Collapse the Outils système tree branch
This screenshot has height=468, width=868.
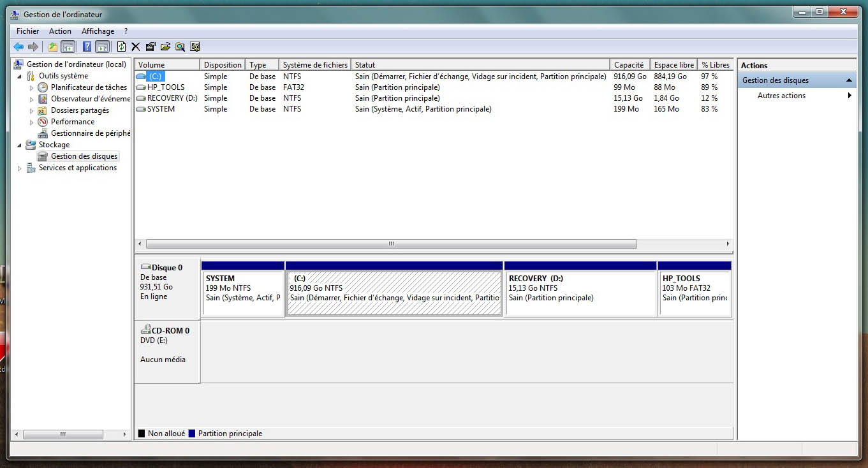coord(19,76)
